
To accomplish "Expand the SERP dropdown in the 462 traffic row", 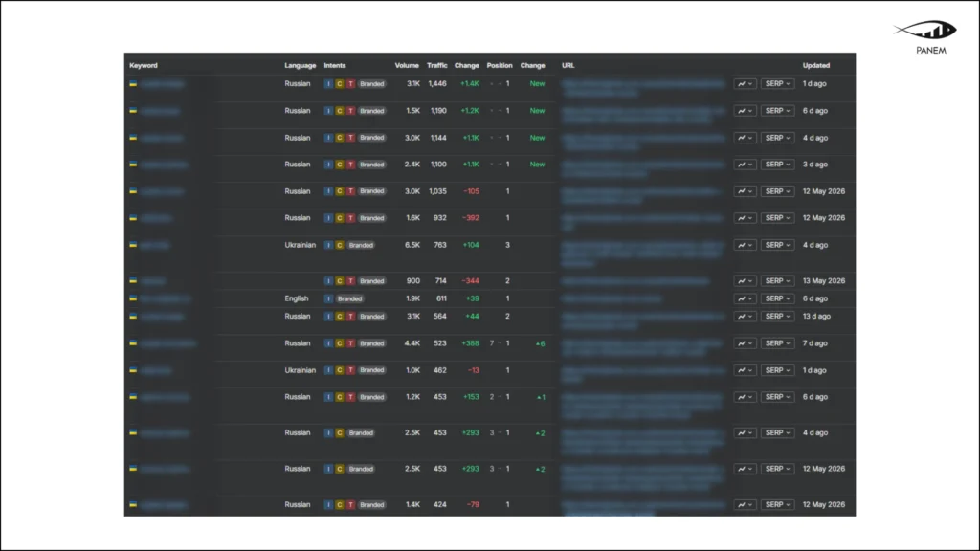I will tap(777, 370).
